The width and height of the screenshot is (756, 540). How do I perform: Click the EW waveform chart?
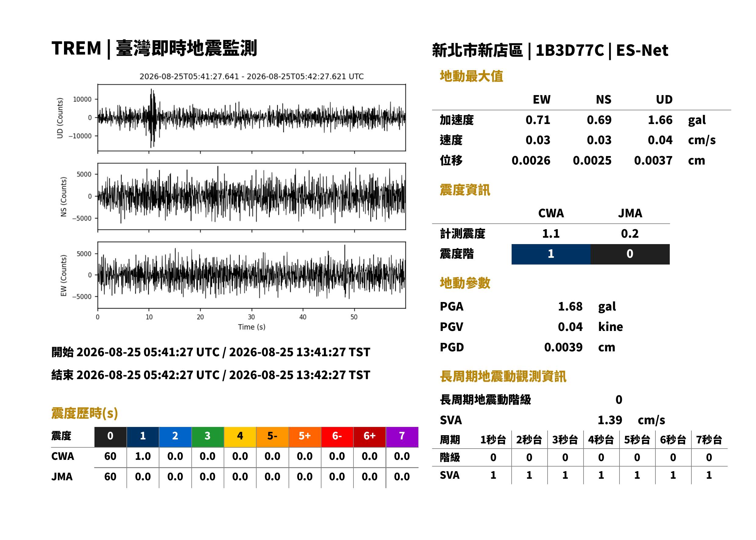(x=251, y=275)
